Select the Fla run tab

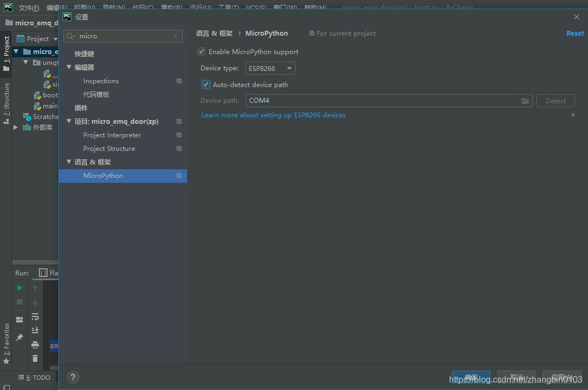[x=49, y=273]
